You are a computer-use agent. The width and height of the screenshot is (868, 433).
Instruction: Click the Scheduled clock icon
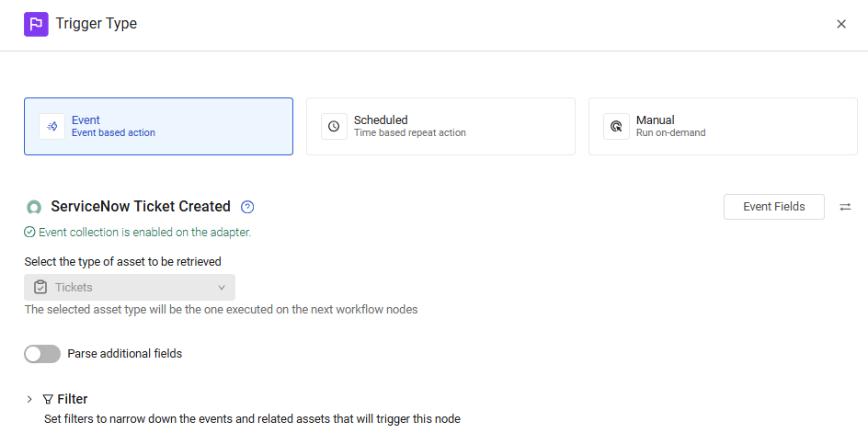(x=334, y=126)
